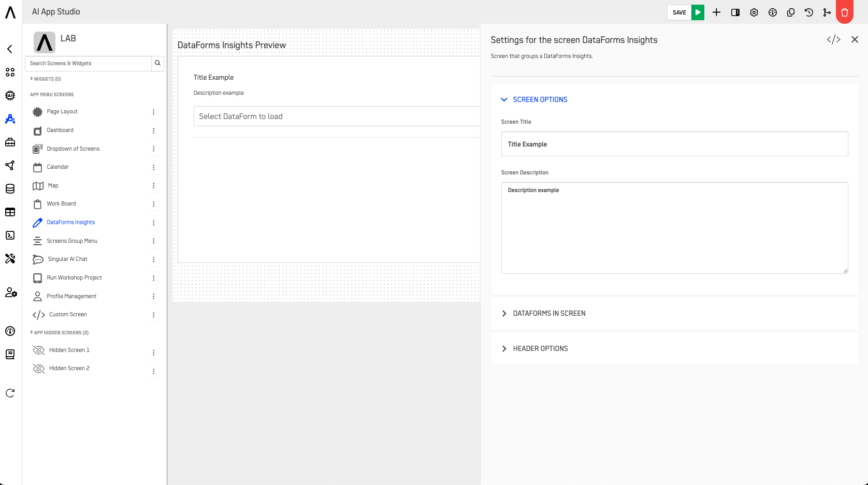Image resolution: width=868 pixels, height=485 pixels.
Task: Expand the WIDGETS (0) section
Action: 46,79
